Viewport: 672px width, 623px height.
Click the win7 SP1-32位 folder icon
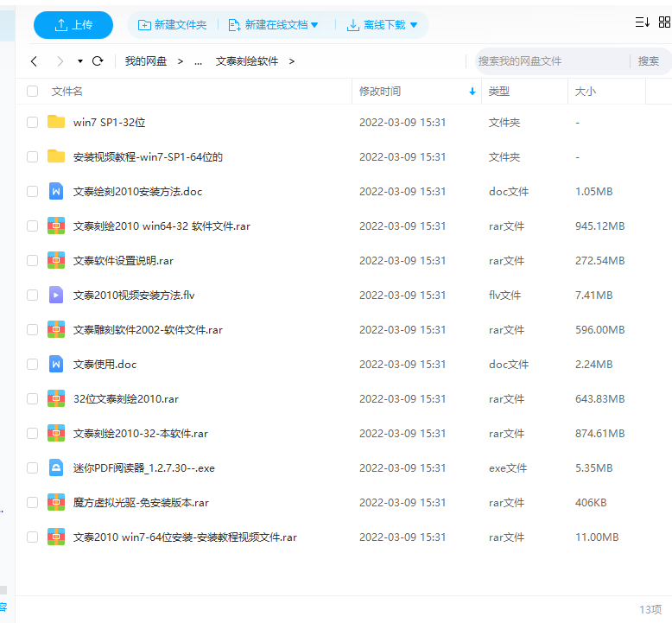[x=56, y=122]
